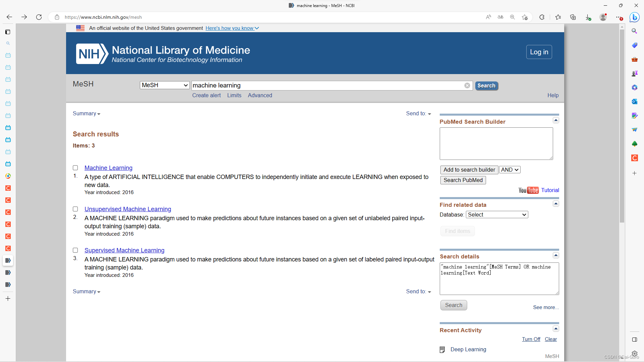Open the Advanced search link
Image resolution: width=644 pixels, height=362 pixels.
(x=260, y=96)
